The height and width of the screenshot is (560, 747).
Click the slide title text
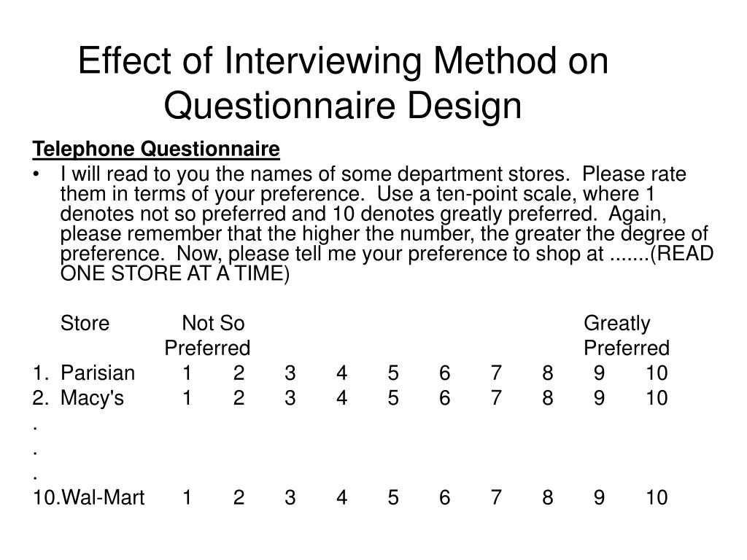point(343,82)
